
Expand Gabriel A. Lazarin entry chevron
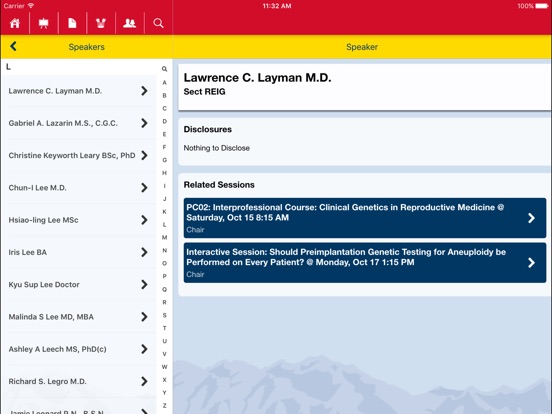click(x=144, y=123)
